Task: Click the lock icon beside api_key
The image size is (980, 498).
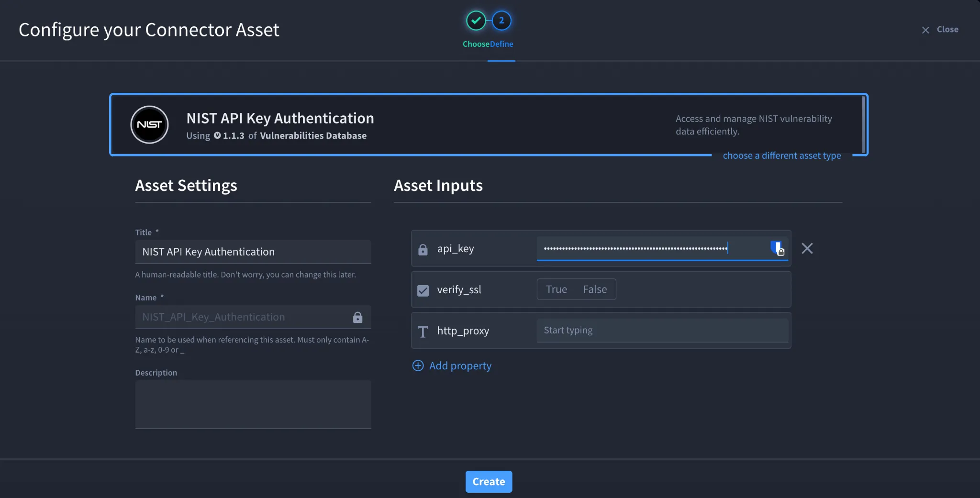Action: click(423, 249)
